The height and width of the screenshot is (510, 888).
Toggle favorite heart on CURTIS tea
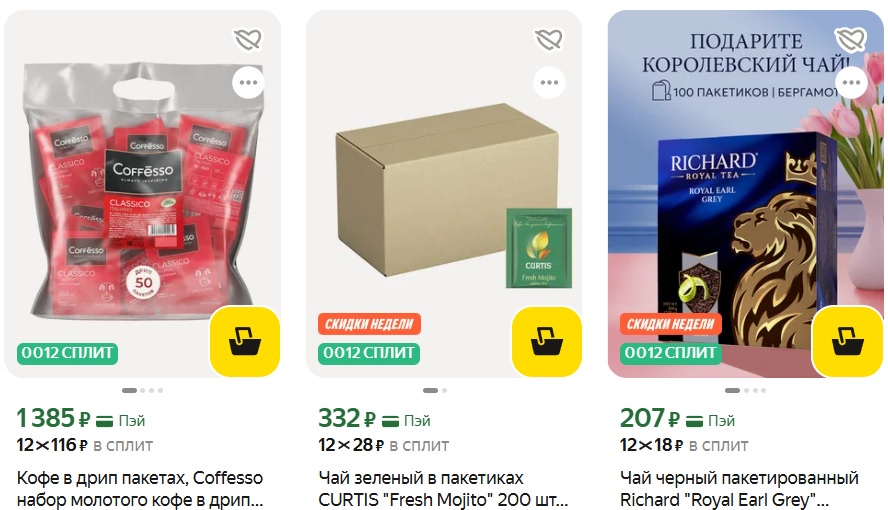click(549, 39)
